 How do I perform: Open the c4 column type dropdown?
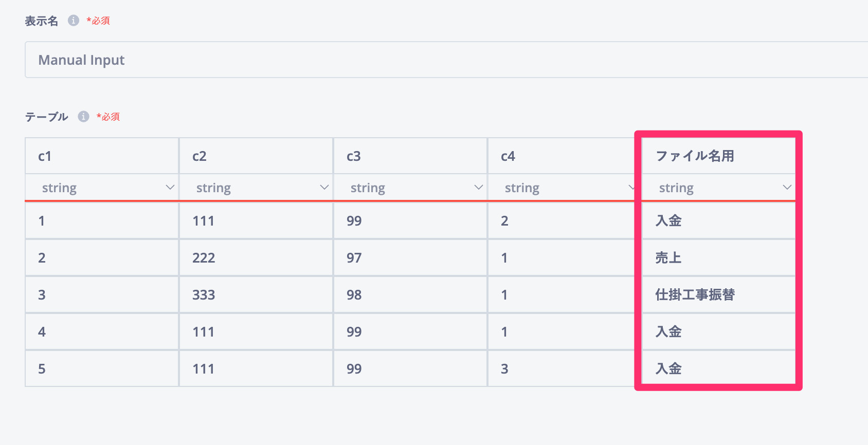[562, 188]
